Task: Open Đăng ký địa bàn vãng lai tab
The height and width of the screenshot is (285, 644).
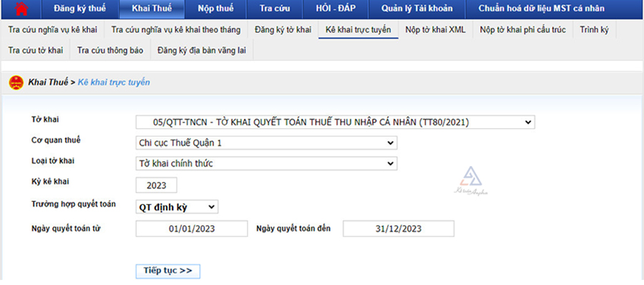Action: [202, 51]
